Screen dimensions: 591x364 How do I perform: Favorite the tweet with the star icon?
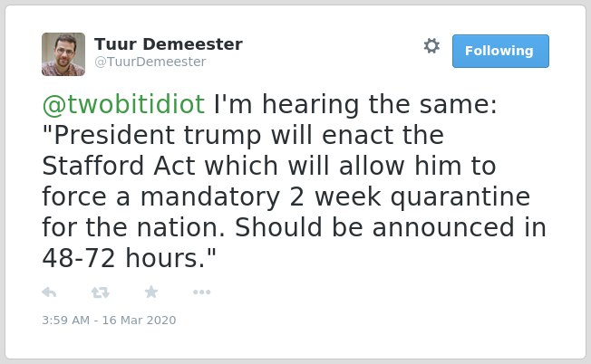[x=151, y=292]
